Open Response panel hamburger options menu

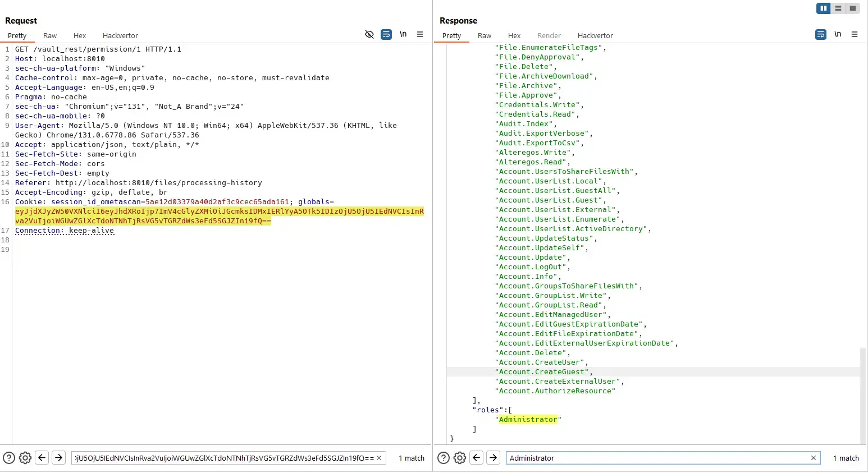(855, 35)
